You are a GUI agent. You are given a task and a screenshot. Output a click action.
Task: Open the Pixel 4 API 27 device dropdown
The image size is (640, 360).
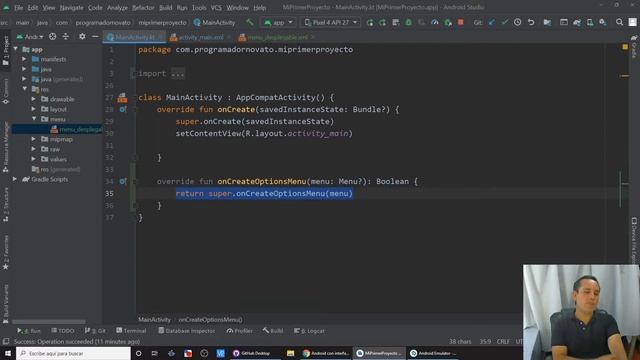pyautogui.click(x=331, y=22)
